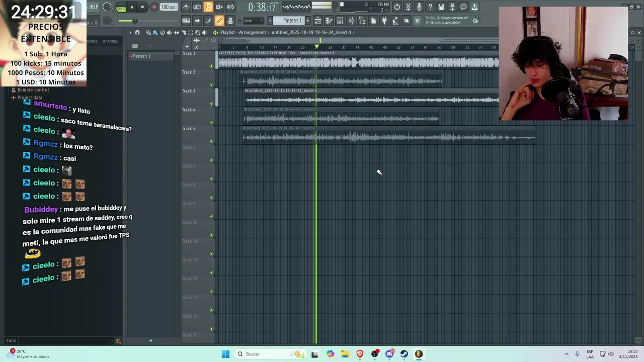Toggle wait for input to start playing

(197, 7)
